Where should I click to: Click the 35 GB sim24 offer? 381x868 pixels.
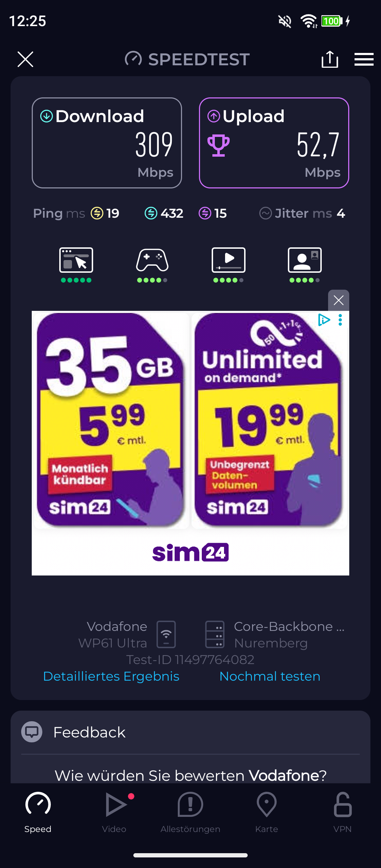point(111,420)
